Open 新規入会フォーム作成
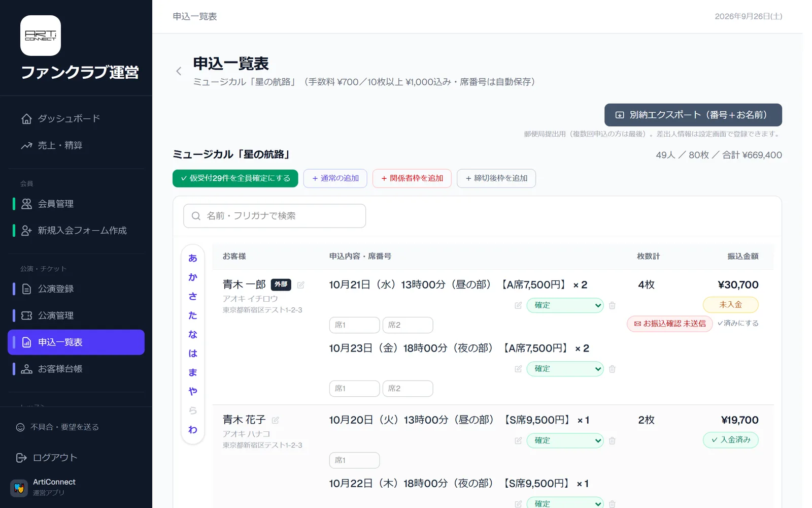This screenshot has height=508, width=812. (x=76, y=231)
